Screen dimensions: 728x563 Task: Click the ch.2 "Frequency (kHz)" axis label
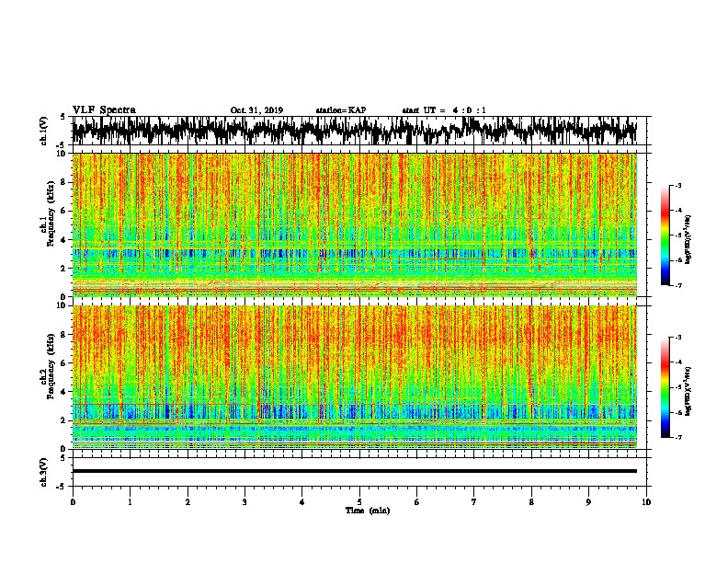click(51, 366)
